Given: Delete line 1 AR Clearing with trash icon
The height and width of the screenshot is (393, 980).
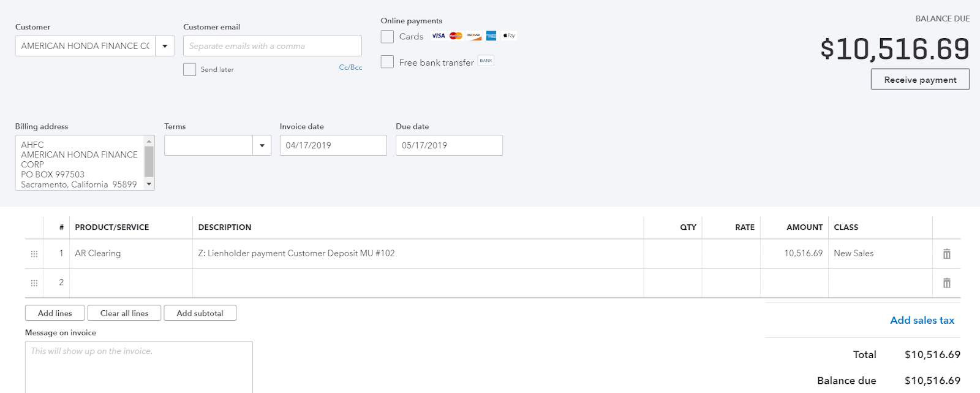Looking at the screenshot, I should 946,254.
